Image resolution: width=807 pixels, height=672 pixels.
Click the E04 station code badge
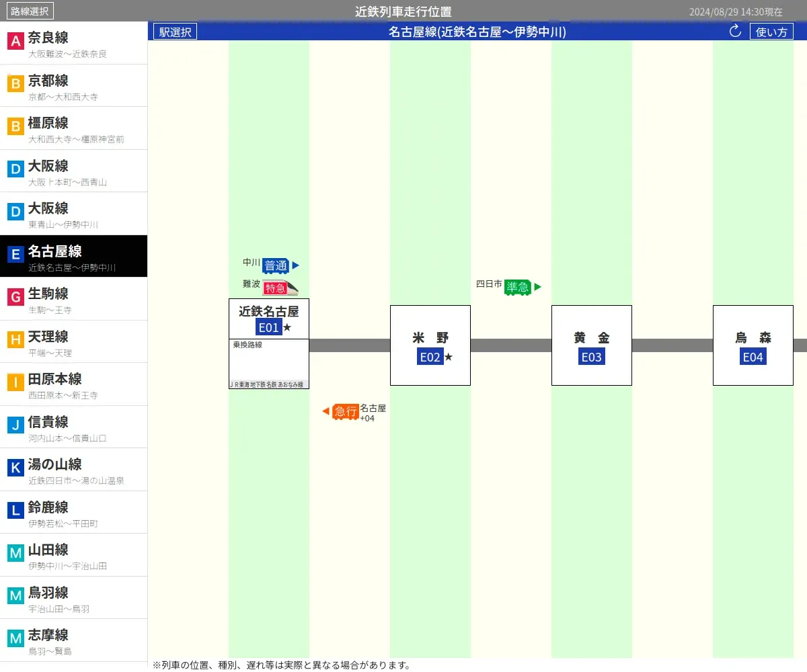pyautogui.click(x=753, y=357)
